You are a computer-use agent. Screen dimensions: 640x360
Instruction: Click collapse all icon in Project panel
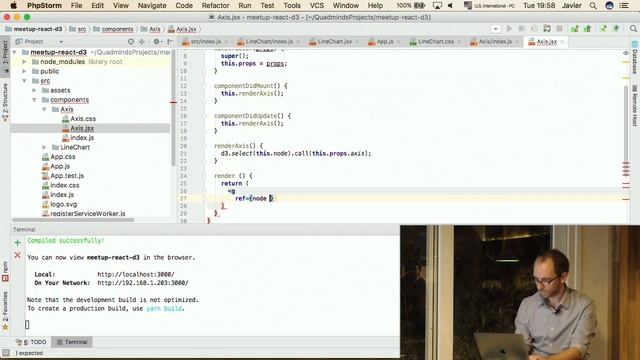tap(142, 42)
